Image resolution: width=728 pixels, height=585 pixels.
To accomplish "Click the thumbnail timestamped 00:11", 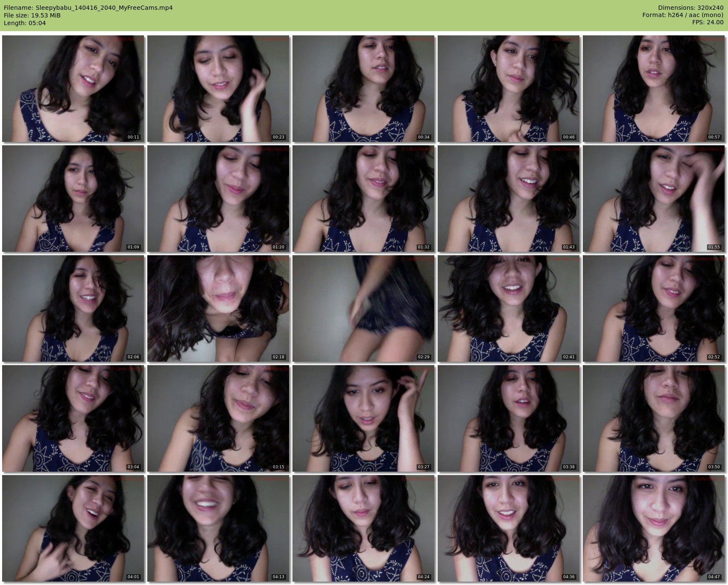I will pos(73,89).
